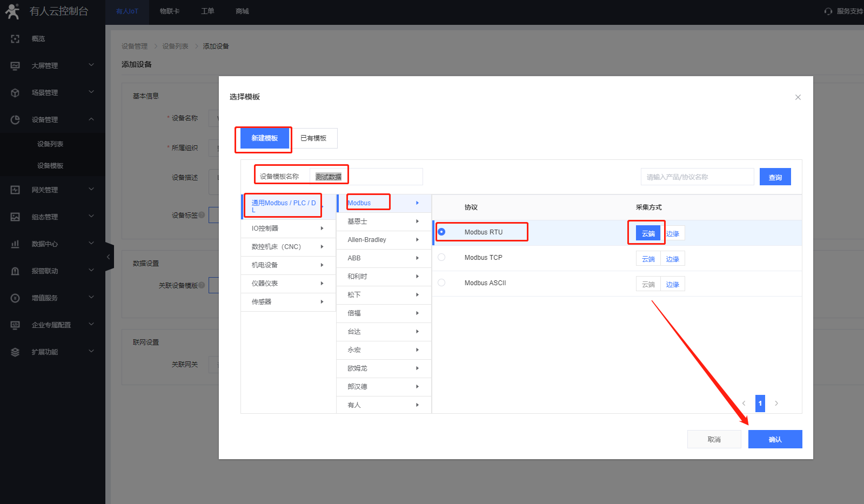Click the 报警联动 alarm icon

15,271
